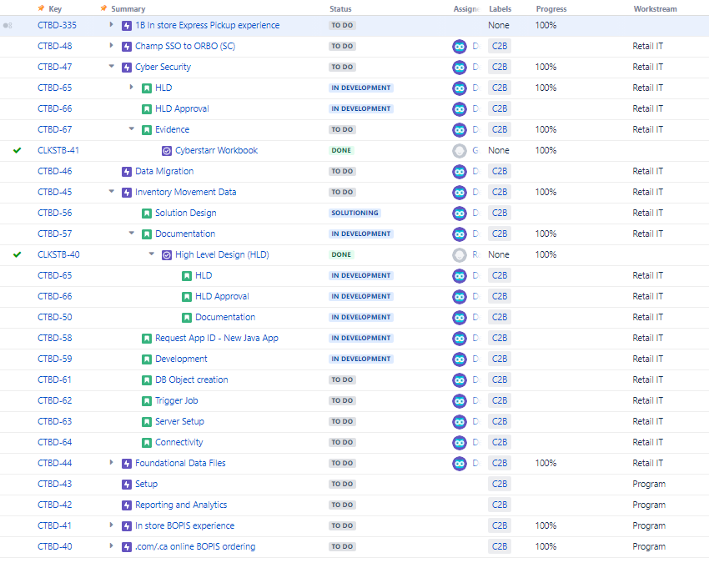Expand HLD story under Cyber Security
Image resolution: width=709 pixels, height=588 pixels.
click(x=131, y=87)
